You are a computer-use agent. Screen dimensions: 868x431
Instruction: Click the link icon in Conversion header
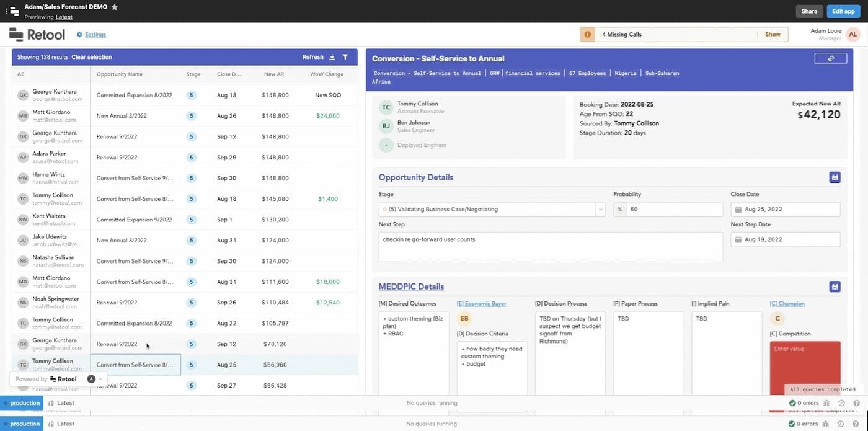click(x=831, y=58)
